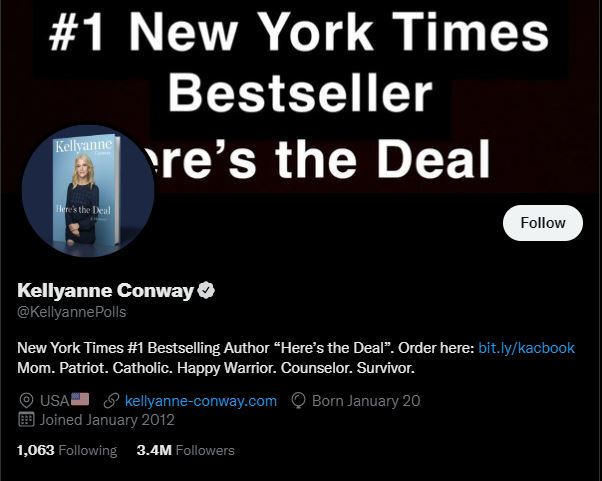
Task: Click the verified badge next to name
Action: point(206,290)
